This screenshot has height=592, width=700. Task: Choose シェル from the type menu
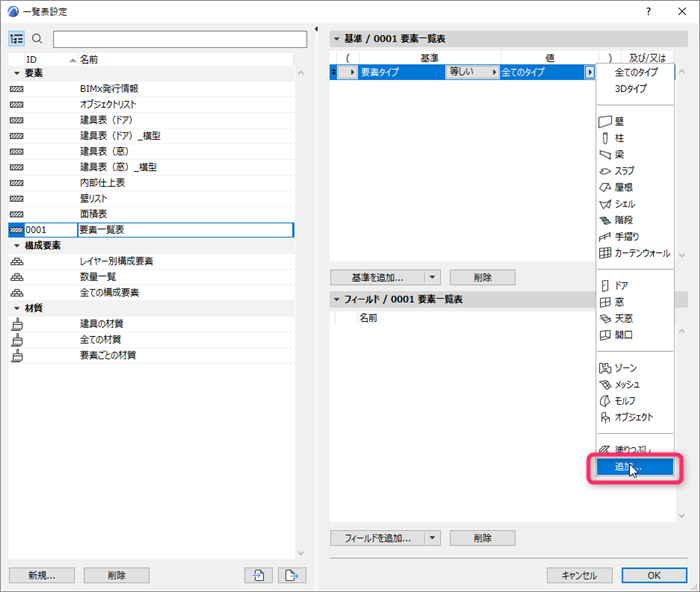(635, 204)
